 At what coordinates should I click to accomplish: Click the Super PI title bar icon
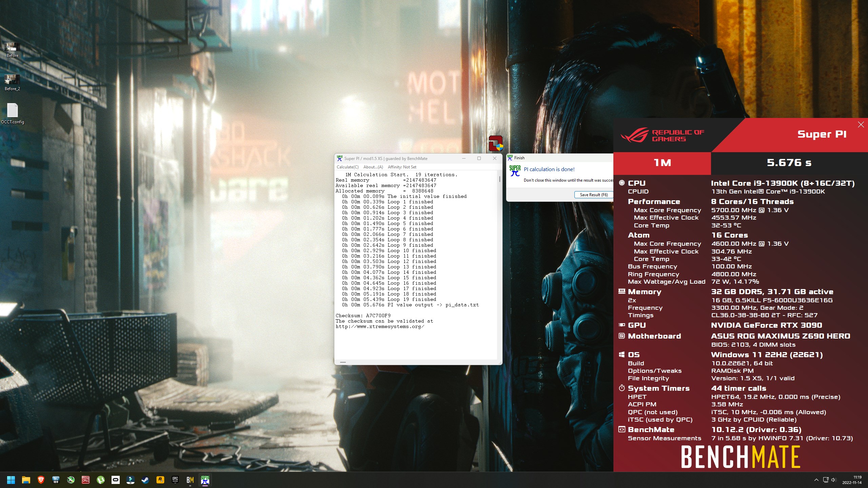tap(339, 158)
